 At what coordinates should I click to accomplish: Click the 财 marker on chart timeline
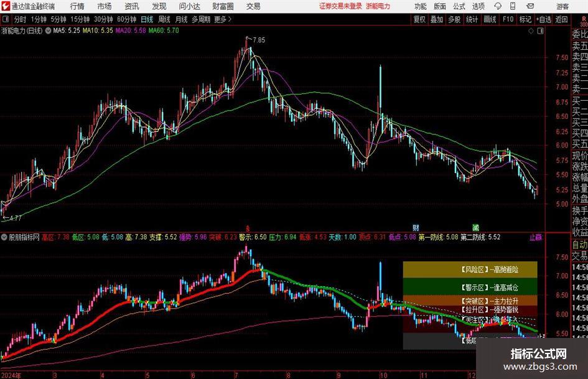pyautogui.click(x=416, y=227)
